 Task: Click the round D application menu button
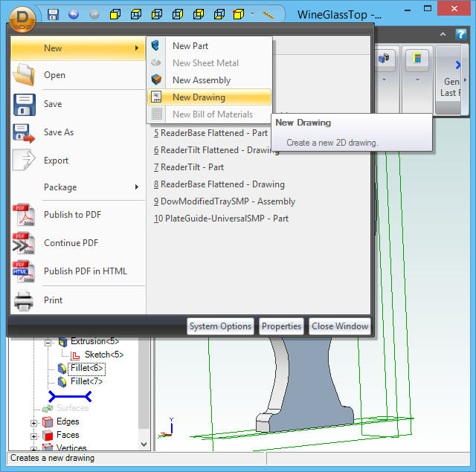[22, 19]
